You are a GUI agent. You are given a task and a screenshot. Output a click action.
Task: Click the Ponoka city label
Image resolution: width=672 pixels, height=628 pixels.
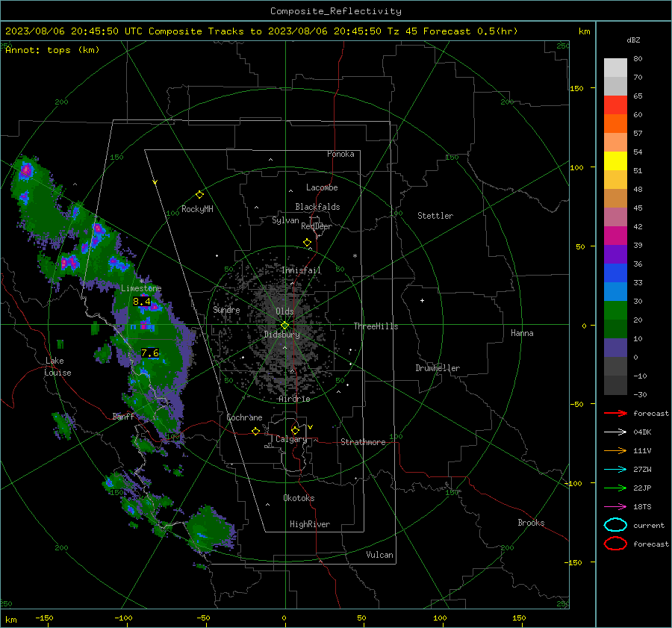[340, 154]
